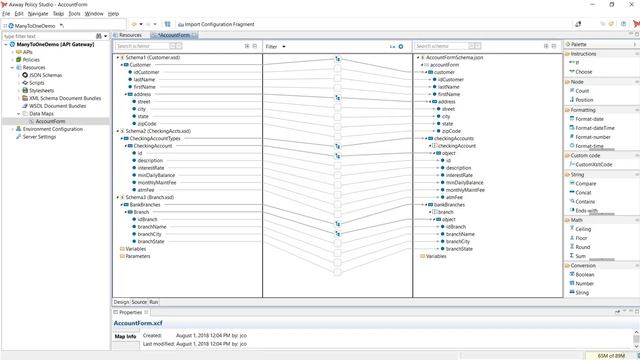640x360 pixels.
Task: Pick the Floor math function
Action: point(581,238)
